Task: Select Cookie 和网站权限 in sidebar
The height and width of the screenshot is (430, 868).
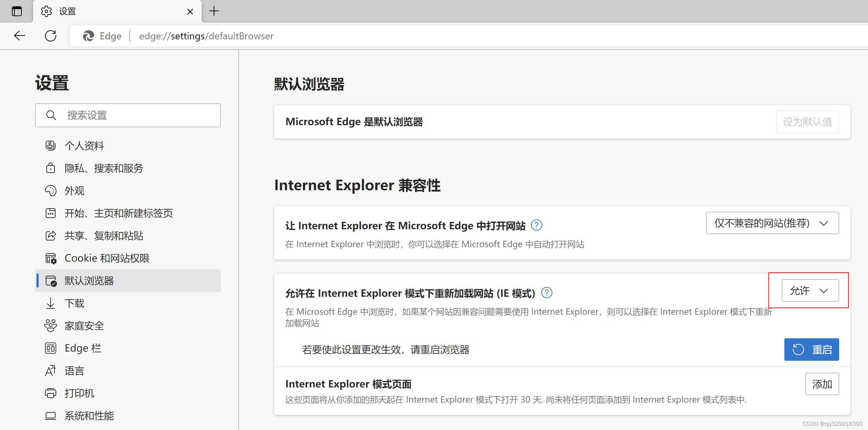Action: click(x=107, y=258)
